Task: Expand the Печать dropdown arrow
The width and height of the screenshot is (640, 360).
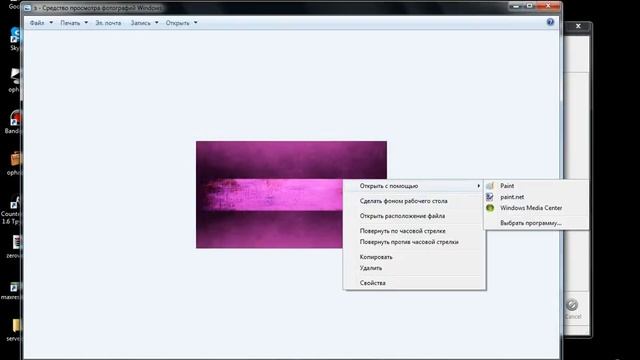Action: pos(86,22)
